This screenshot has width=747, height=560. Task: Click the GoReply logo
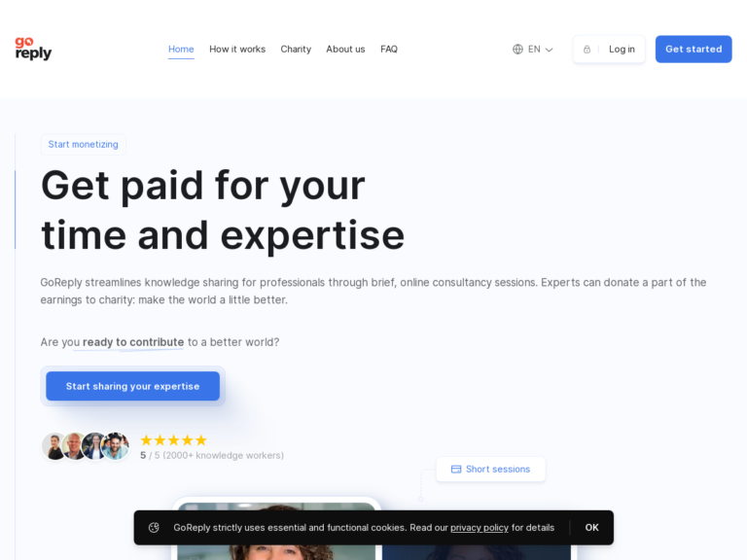(33, 49)
